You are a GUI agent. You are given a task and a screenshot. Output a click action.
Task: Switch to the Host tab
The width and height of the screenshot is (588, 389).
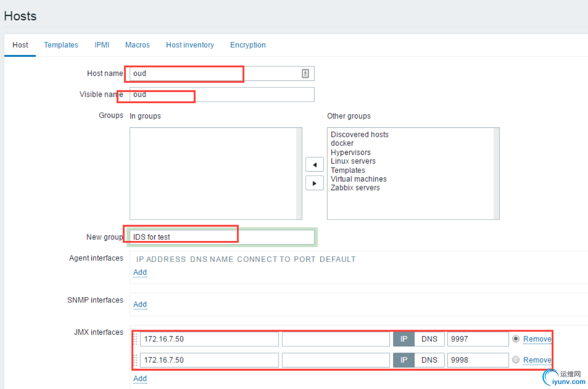pos(20,45)
